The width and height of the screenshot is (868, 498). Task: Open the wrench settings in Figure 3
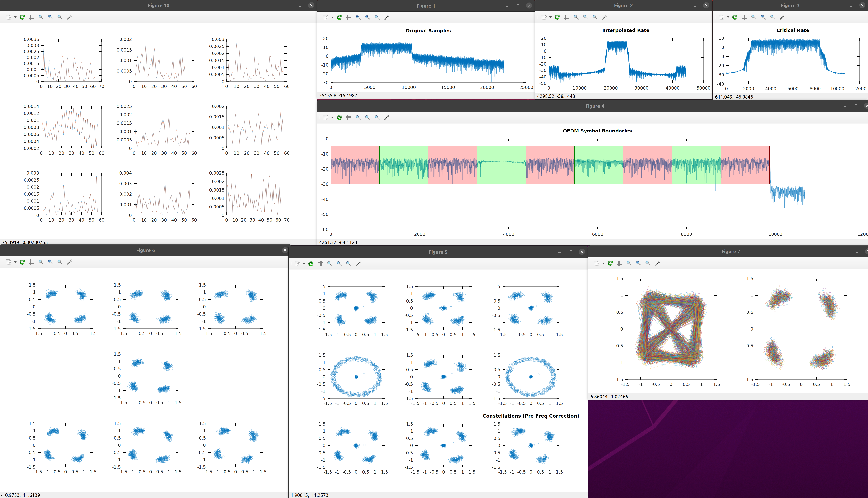click(782, 17)
